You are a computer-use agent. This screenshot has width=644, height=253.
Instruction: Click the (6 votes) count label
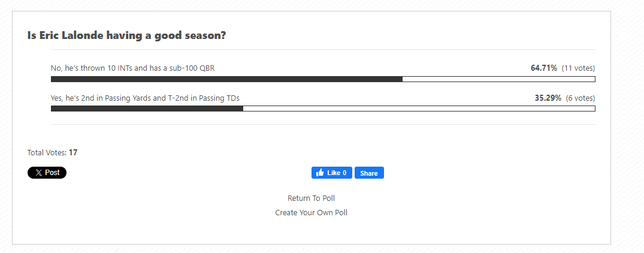(580, 98)
